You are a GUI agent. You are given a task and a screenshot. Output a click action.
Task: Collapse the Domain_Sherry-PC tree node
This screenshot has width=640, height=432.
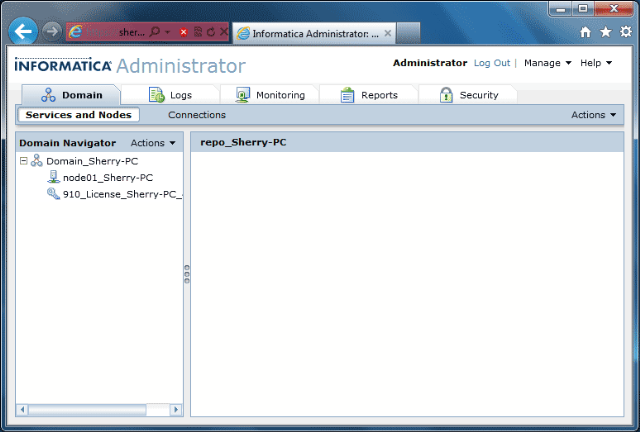click(x=24, y=161)
